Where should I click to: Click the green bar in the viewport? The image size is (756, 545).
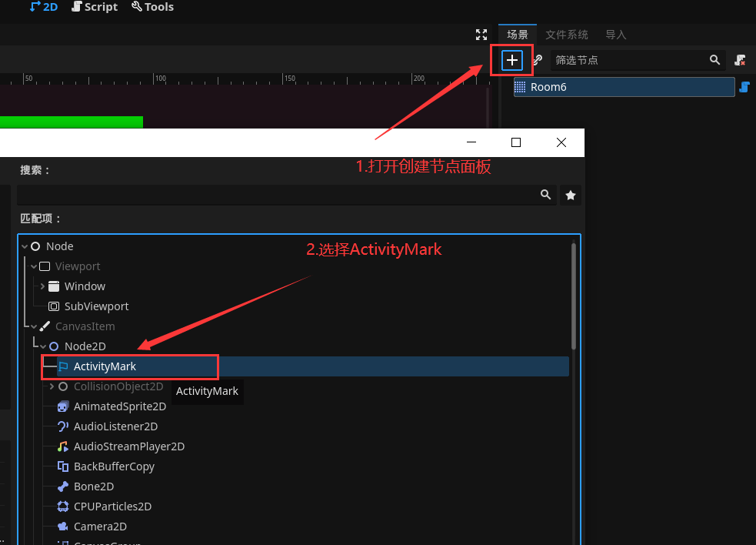point(72,122)
